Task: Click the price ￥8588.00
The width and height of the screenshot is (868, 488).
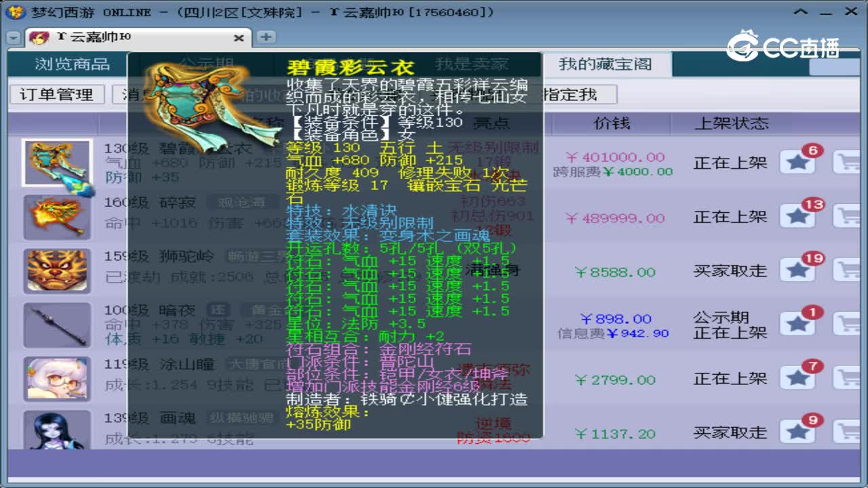Action: coord(615,272)
